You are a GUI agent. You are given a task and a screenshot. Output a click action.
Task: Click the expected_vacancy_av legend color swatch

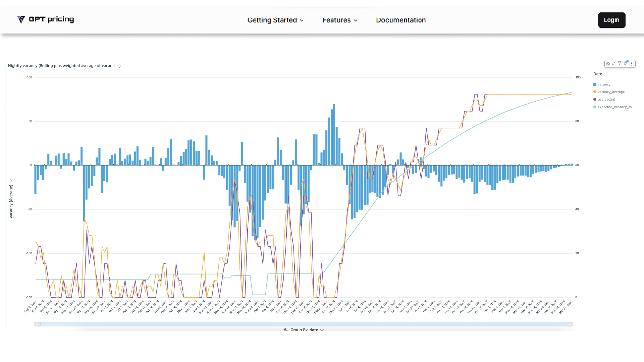pos(595,107)
